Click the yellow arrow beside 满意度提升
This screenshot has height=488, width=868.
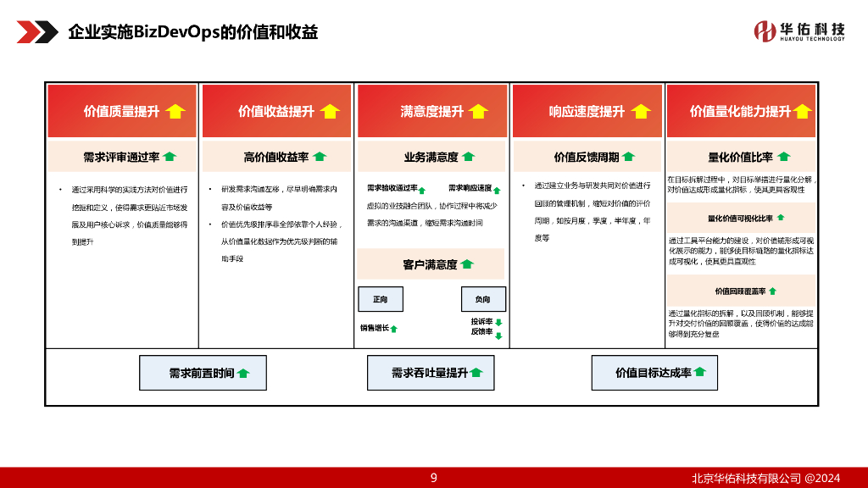click(x=478, y=111)
